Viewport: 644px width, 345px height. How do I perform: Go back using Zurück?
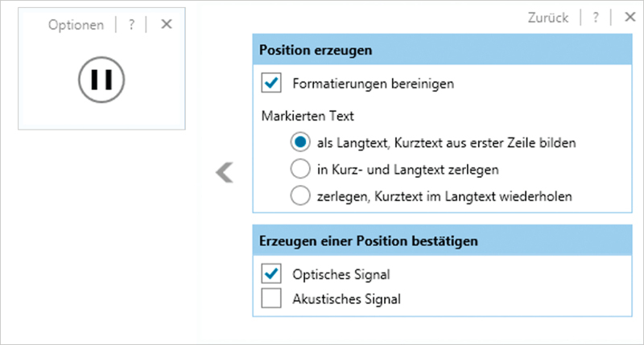click(x=548, y=18)
